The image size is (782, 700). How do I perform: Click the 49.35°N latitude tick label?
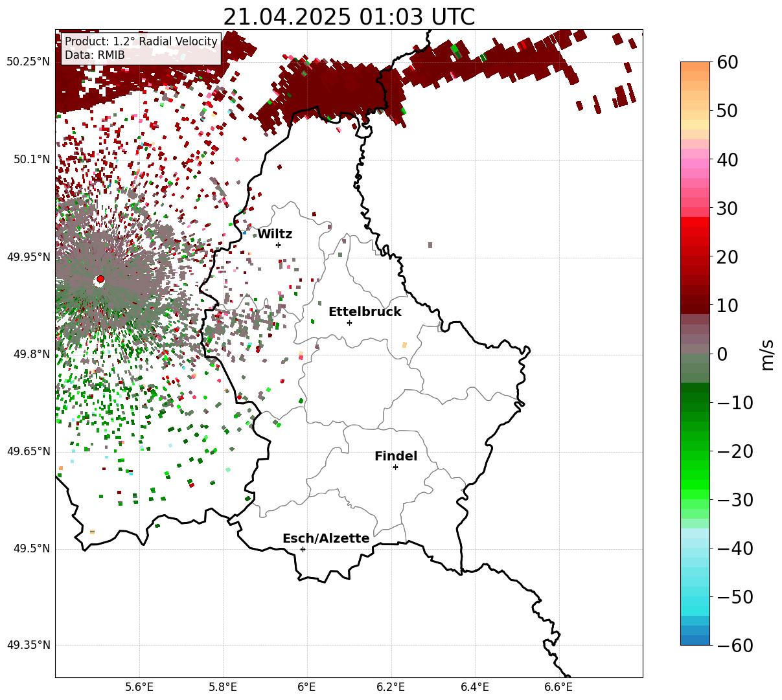pos(28,645)
